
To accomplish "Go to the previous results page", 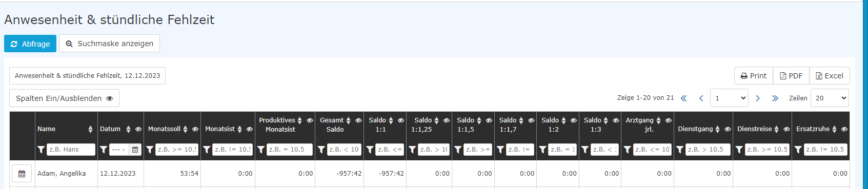I will [x=701, y=98].
